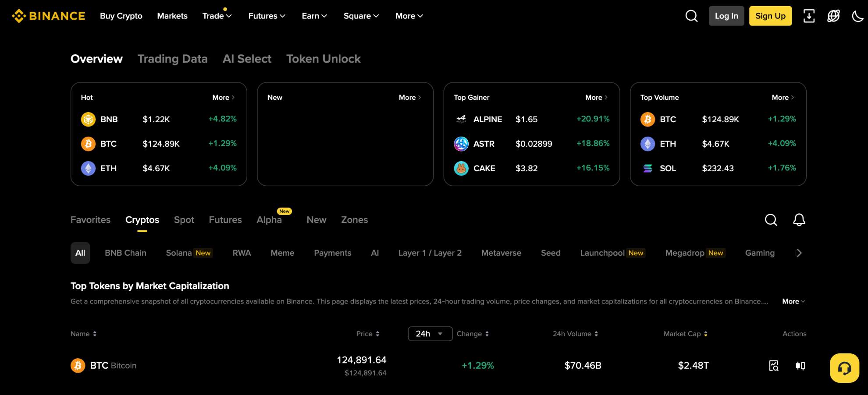Filter by Launchpool category
The height and width of the screenshot is (395, 868).
(612, 253)
